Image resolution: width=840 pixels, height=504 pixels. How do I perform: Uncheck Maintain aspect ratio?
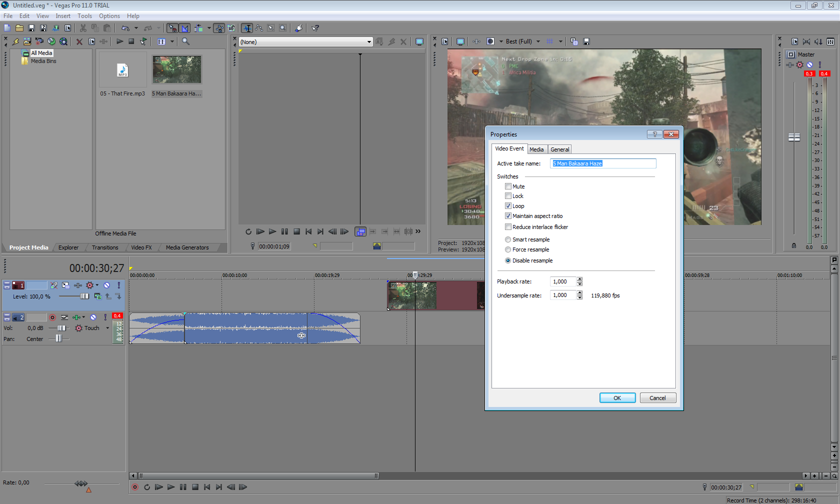pyautogui.click(x=508, y=216)
